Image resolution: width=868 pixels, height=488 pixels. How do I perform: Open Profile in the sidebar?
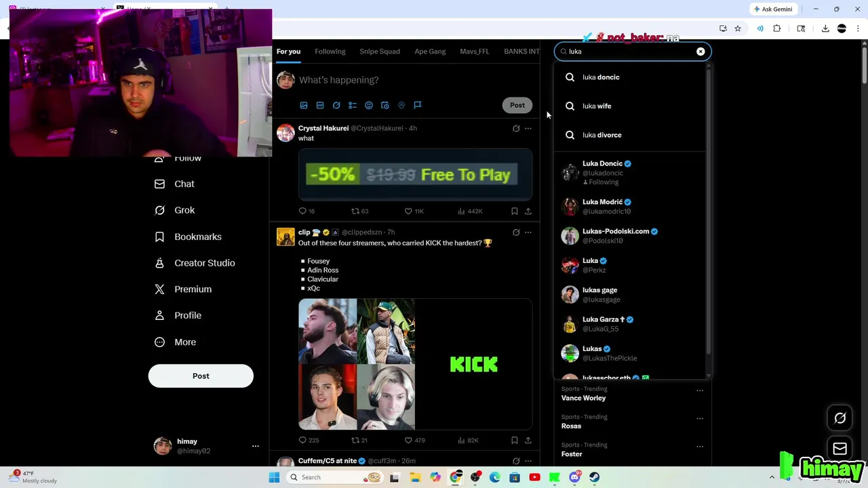178,315
